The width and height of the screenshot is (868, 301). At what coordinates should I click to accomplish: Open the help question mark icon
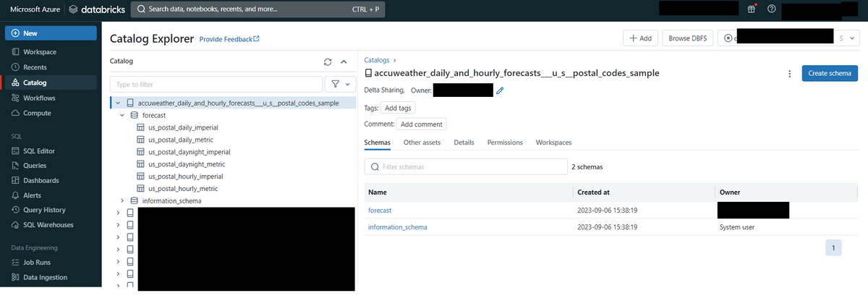point(772,9)
